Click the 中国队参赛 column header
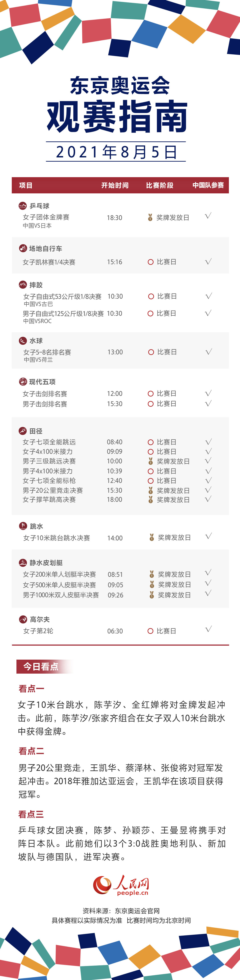 click(x=208, y=185)
